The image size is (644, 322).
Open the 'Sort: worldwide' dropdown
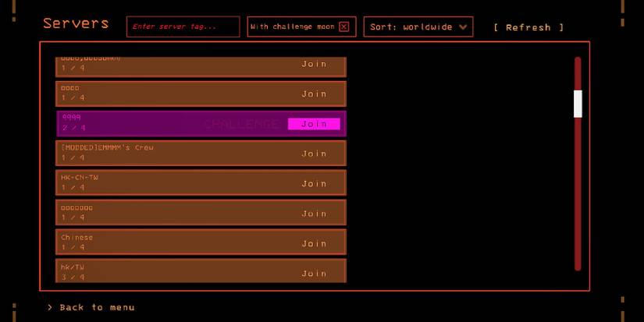point(418,27)
